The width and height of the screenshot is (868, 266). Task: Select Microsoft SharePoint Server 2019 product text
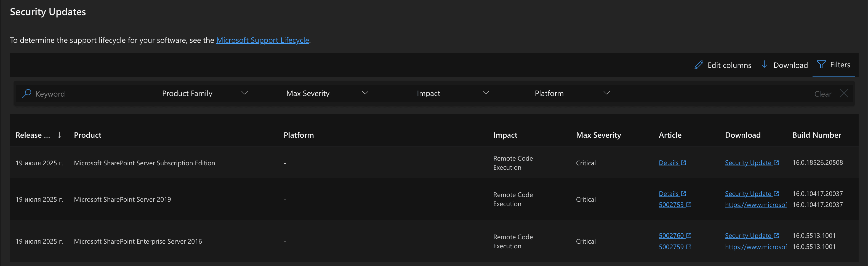tap(122, 199)
